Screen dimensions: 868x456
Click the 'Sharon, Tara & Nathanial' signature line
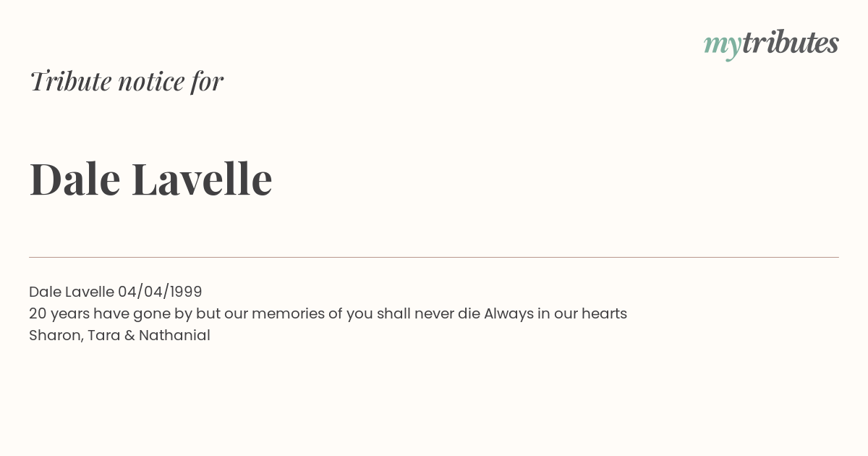119,335
